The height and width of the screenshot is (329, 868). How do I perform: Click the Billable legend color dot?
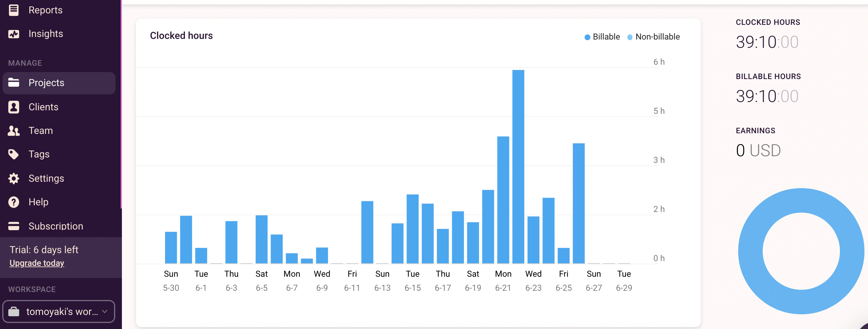tap(587, 37)
